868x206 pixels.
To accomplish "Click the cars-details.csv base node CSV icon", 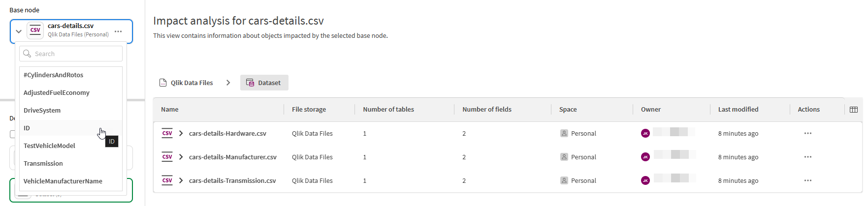I will [35, 30].
